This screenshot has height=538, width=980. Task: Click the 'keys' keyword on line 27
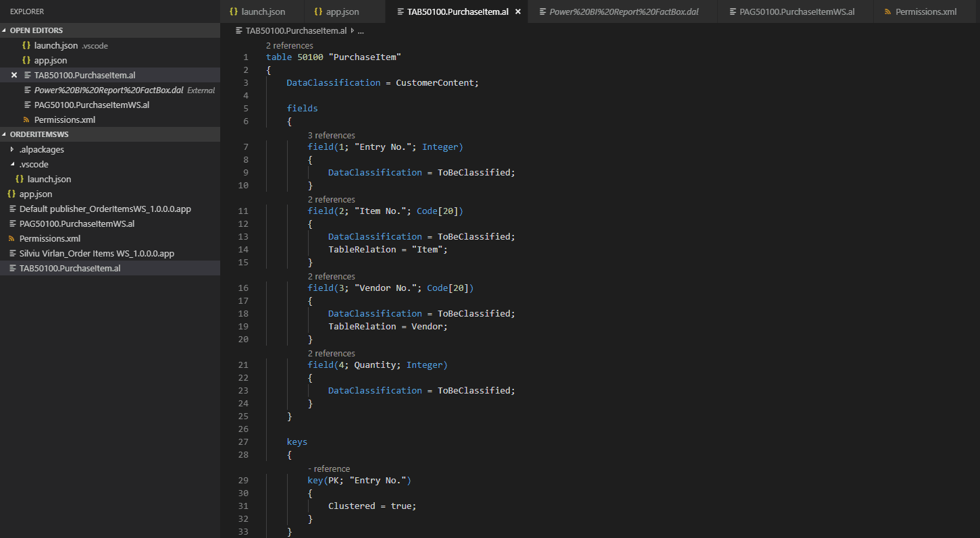[x=297, y=442]
